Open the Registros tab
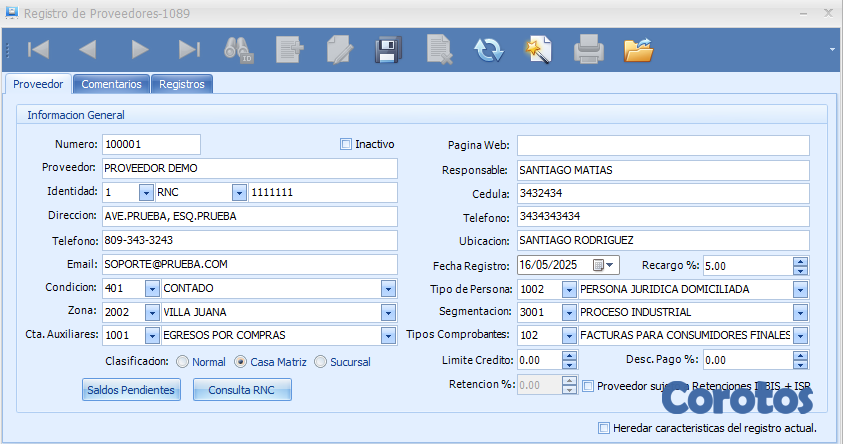The width and height of the screenshot is (843, 444). click(181, 84)
